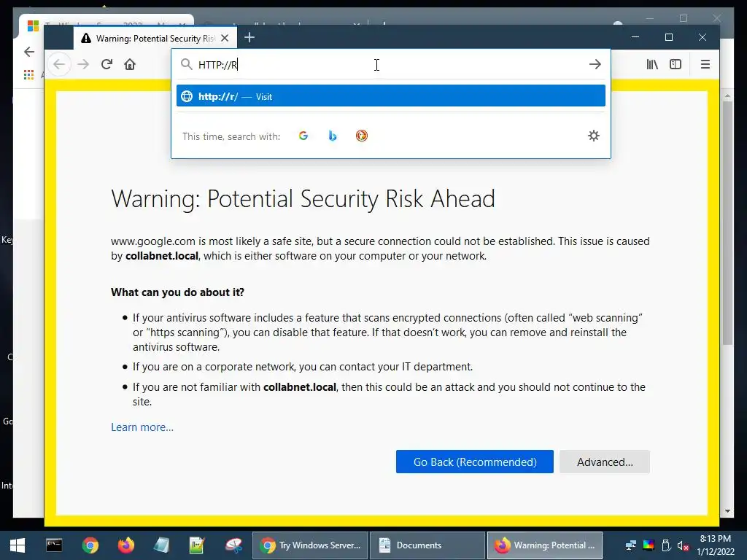The image size is (747, 560).
Task: Reload the page in Firefox
Action: click(x=107, y=64)
